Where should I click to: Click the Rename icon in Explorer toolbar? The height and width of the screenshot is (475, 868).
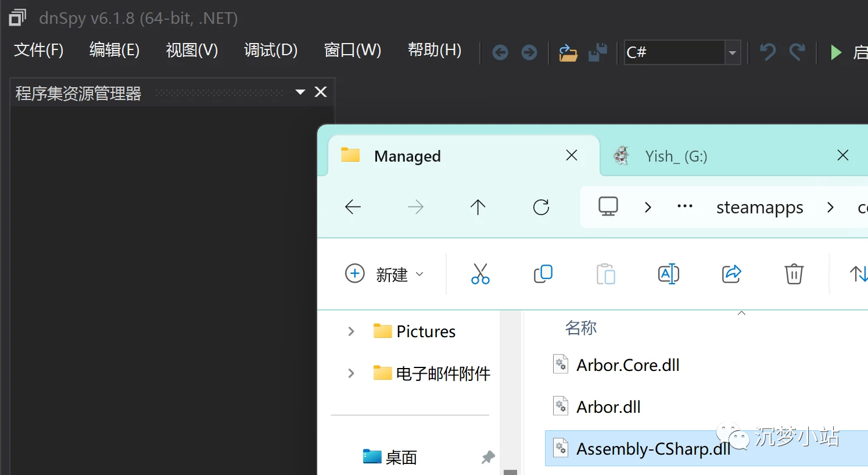pos(668,274)
